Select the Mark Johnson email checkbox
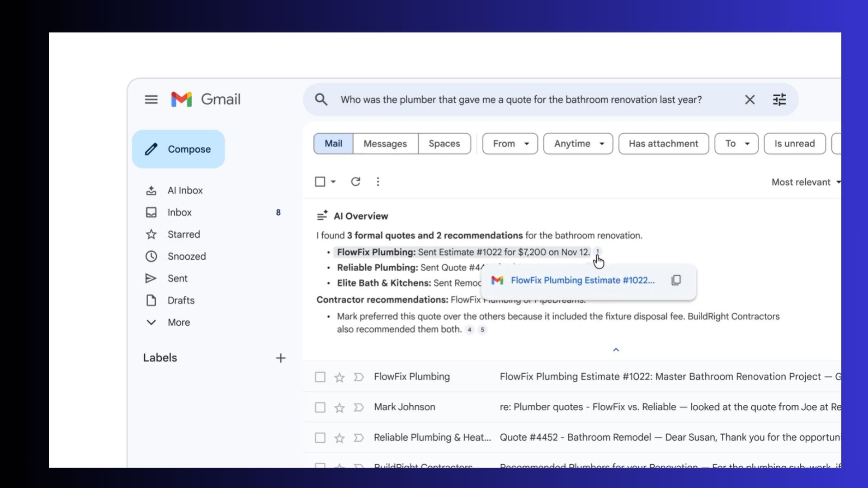This screenshot has width=868, height=488. pyautogui.click(x=320, y=408)
